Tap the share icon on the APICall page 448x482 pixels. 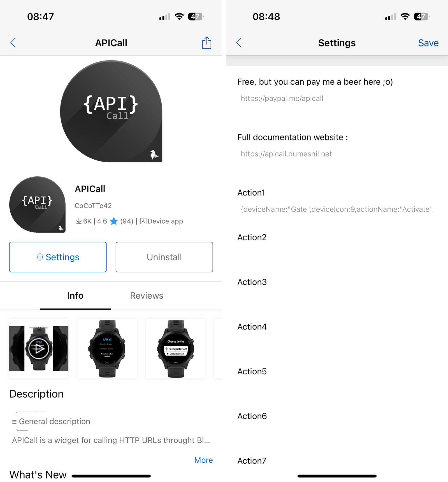coord(206,43)
